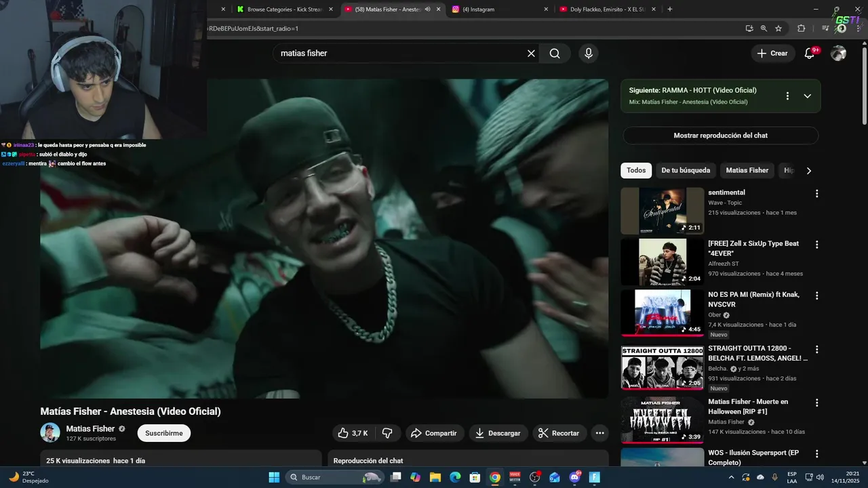This screenshot has height=488, width=868.
Task: Clear the search box text with X
Action: pos(531,54)
